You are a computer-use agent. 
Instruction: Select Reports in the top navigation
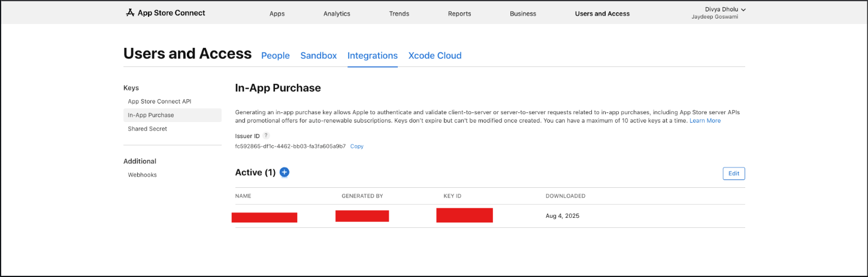point(459,13)
